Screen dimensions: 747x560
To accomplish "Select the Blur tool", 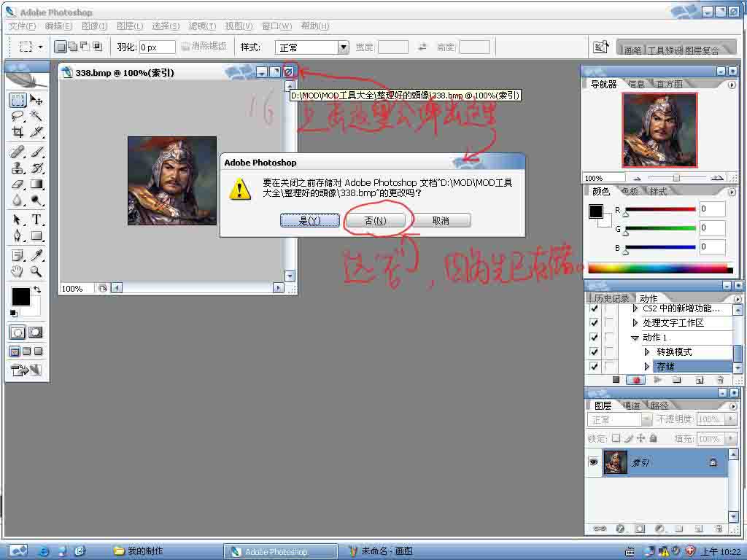I will 18,200.
